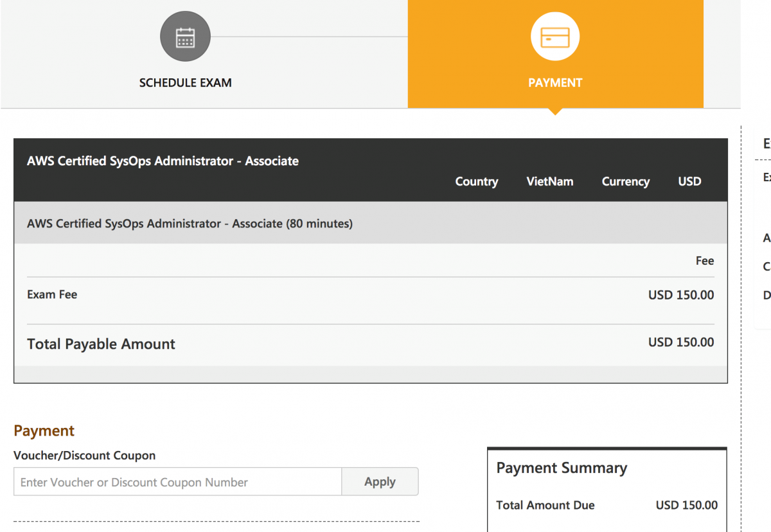771x532 pixels.
Task: Click the VietNam country value
Action: (550, 181)
